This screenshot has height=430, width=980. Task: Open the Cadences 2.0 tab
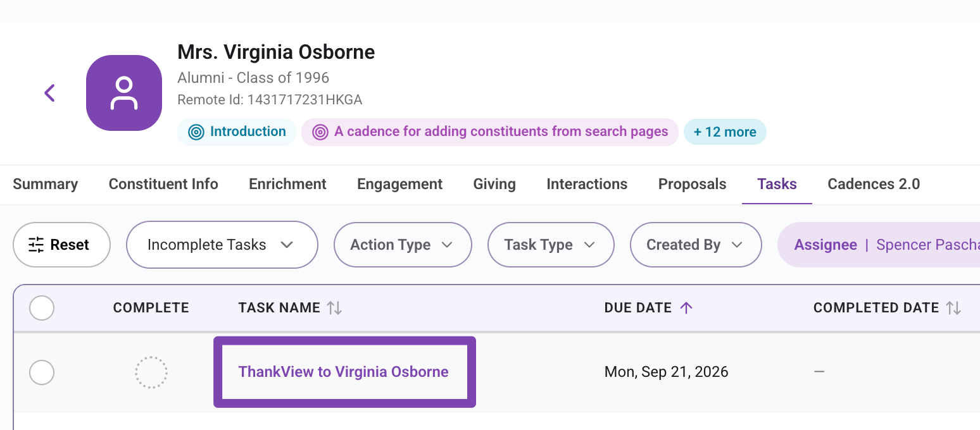(x=874, y=184)
